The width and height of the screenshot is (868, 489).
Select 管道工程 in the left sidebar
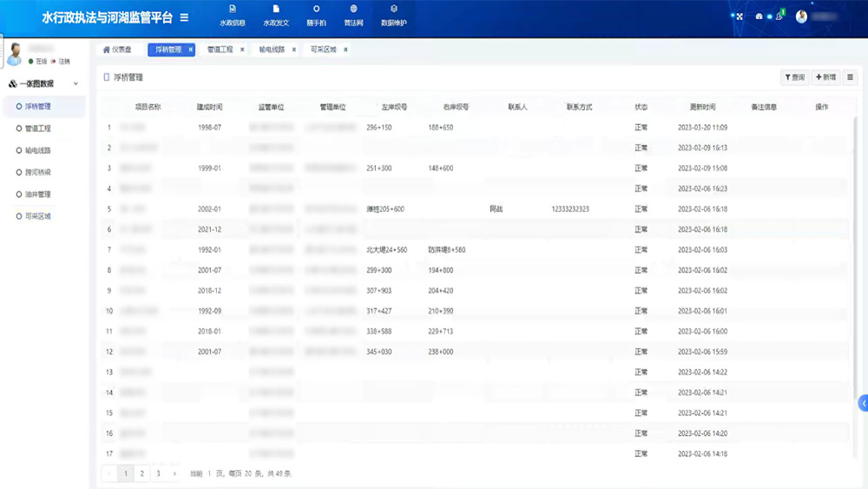tap(37, 129)
